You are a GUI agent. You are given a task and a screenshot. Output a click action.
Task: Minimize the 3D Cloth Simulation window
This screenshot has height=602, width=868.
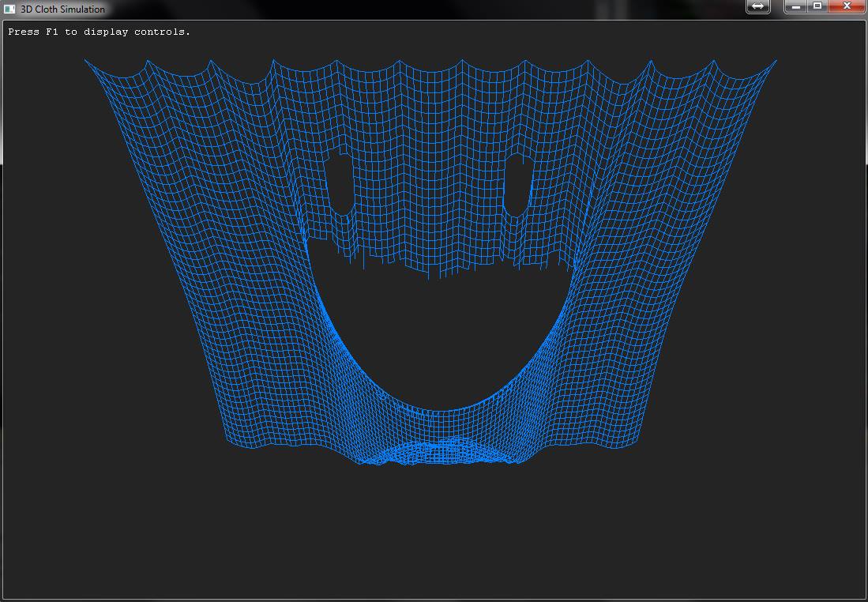coord(795,6)
